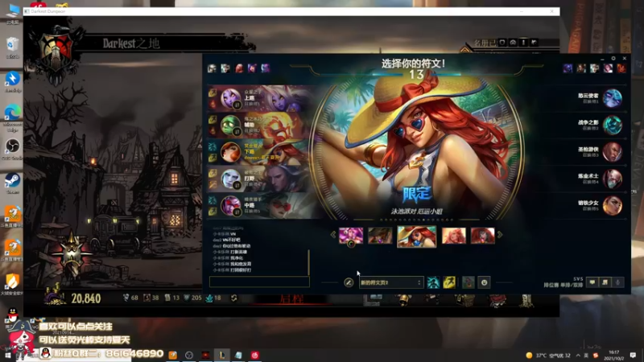Open chroma selector under first skin thumbnail
644x362 pixels.
pos(351,245)
